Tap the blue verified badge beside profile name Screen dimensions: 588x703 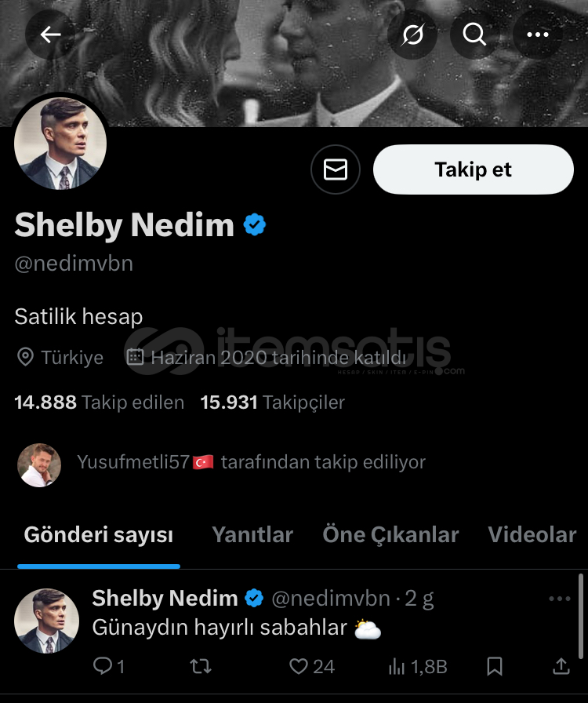(255, 224)
